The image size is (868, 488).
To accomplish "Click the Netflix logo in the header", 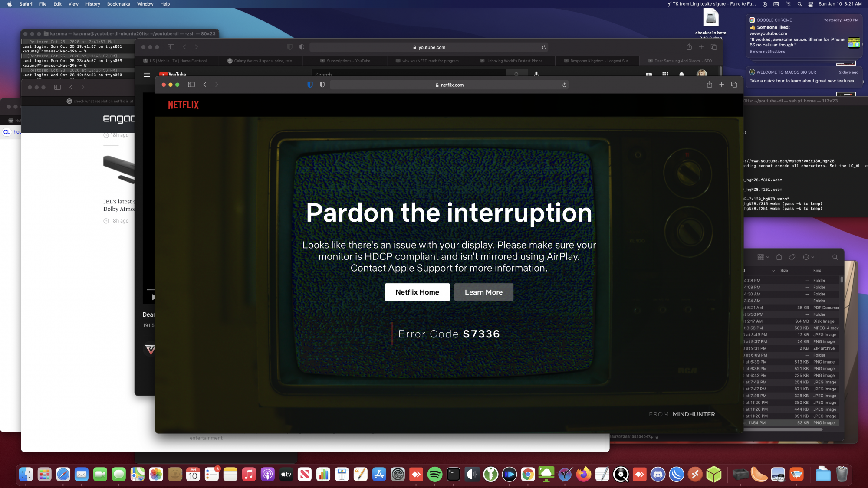I will point(183,105).
